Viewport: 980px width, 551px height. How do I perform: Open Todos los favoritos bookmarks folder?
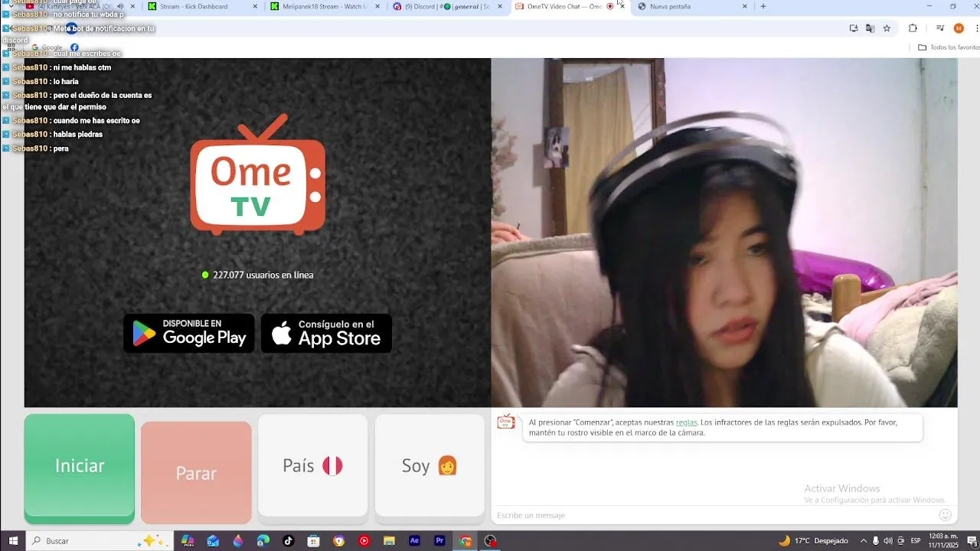click(949, 47)
